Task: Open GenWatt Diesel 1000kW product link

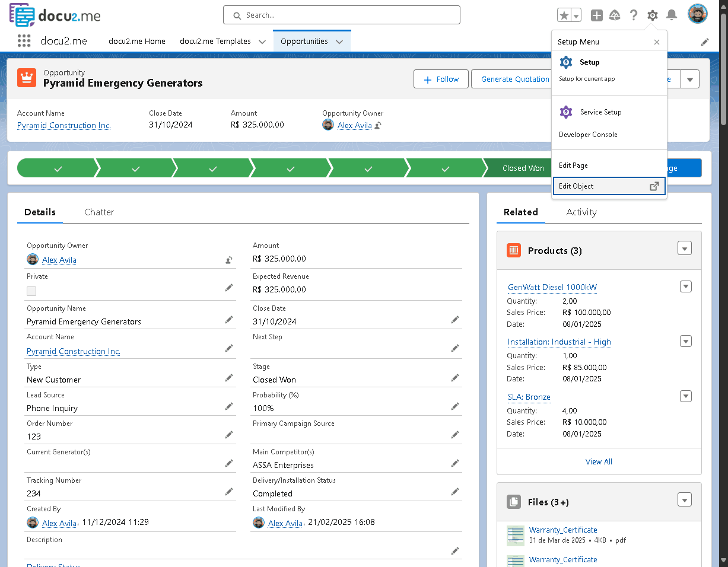Action: pos(552,288)
